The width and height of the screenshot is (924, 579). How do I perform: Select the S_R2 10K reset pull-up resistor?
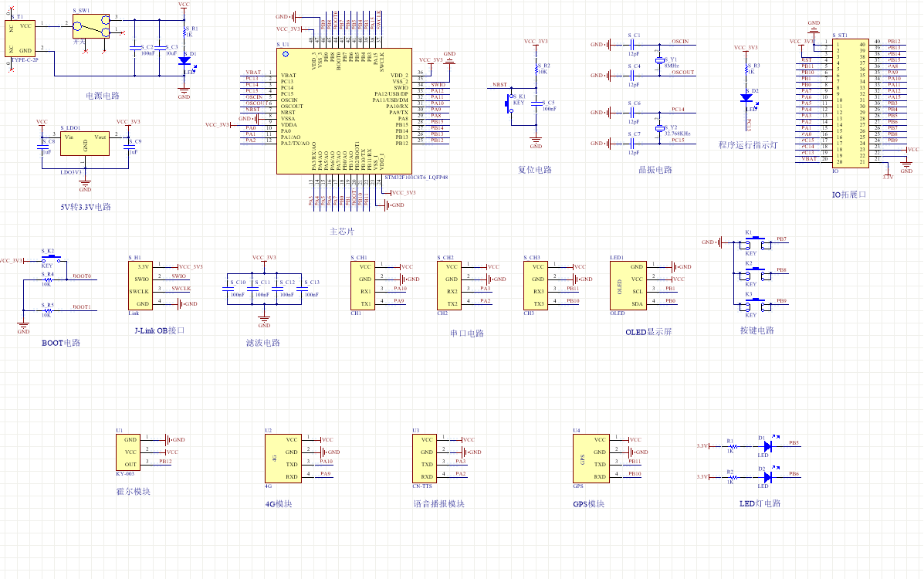click(x=536, y=69)
